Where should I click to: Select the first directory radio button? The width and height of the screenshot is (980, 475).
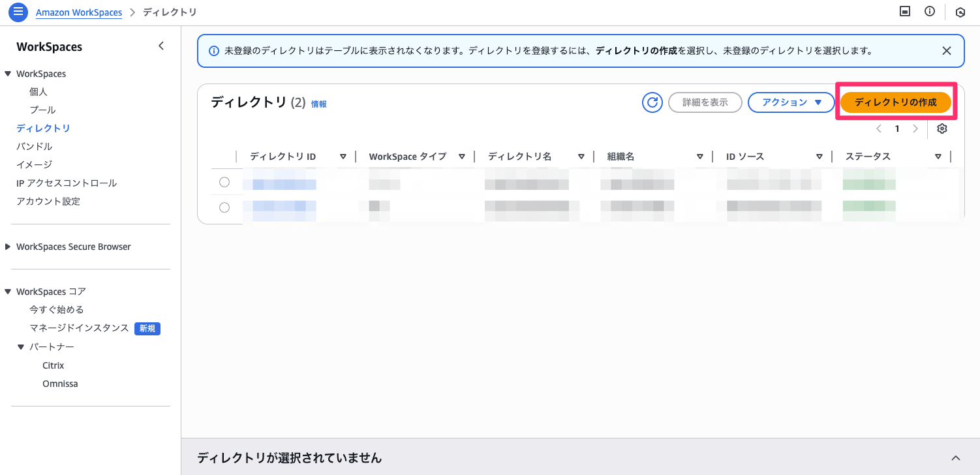[x=225, y=182]
